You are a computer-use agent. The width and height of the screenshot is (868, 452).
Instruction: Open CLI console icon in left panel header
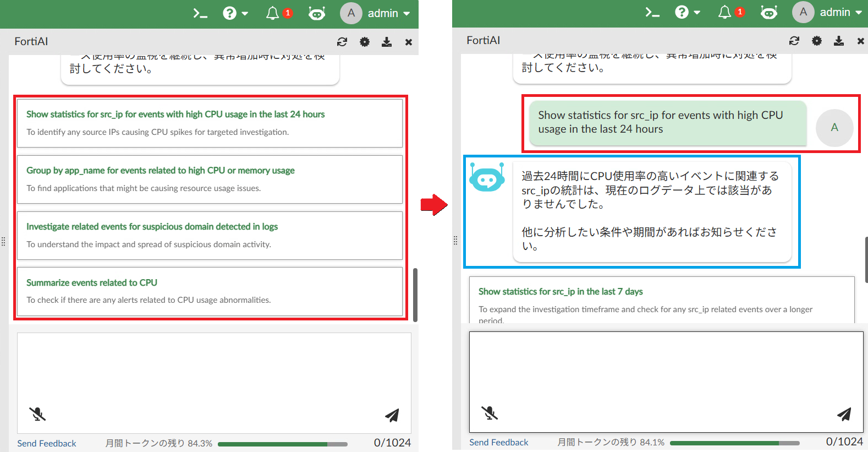[x=200, y=13]
